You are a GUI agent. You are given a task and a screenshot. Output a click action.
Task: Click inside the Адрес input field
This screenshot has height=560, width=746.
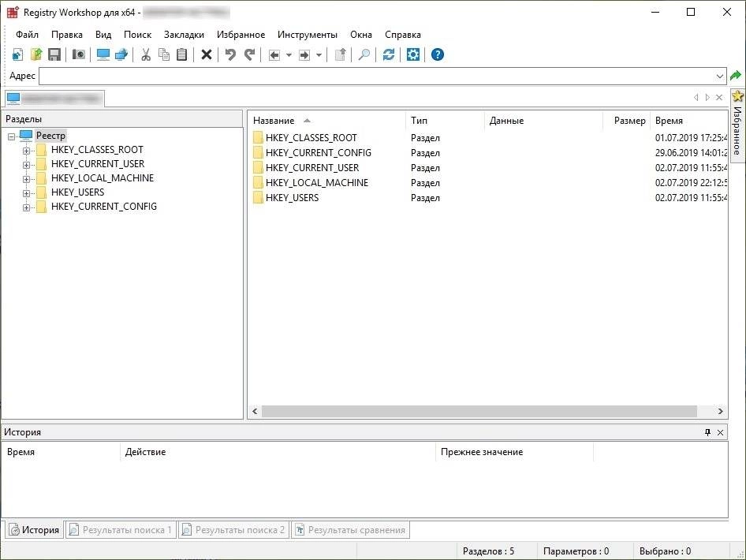376,77
